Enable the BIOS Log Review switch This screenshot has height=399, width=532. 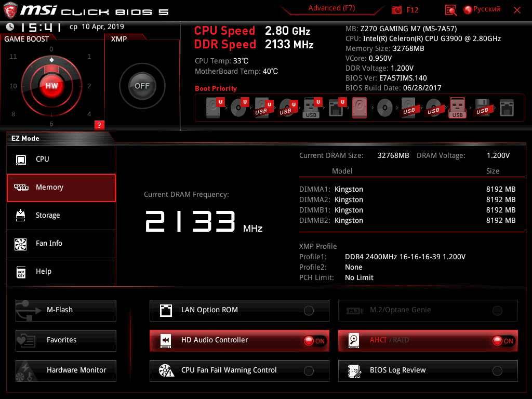pos(497,371)
